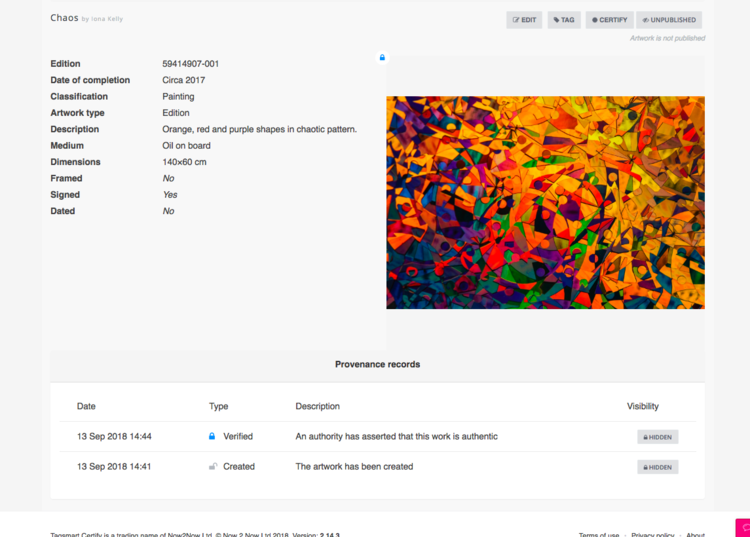Image resolution: width=750 pixels, height=537 pixels.
Task: Open the About link in footer
Action: coord(695,534)
